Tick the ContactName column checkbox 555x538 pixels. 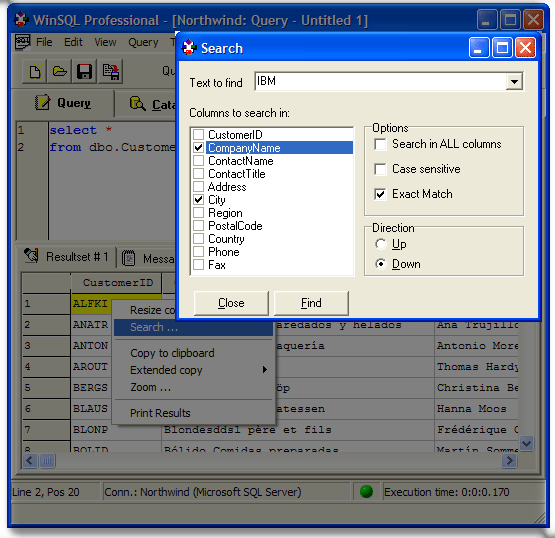(199, 161)
